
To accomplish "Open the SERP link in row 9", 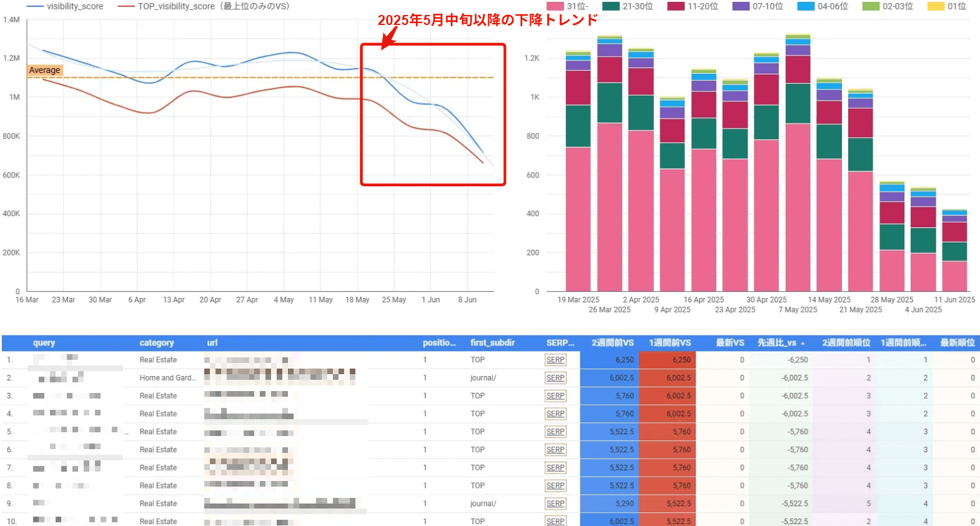I will click(555, 504).
